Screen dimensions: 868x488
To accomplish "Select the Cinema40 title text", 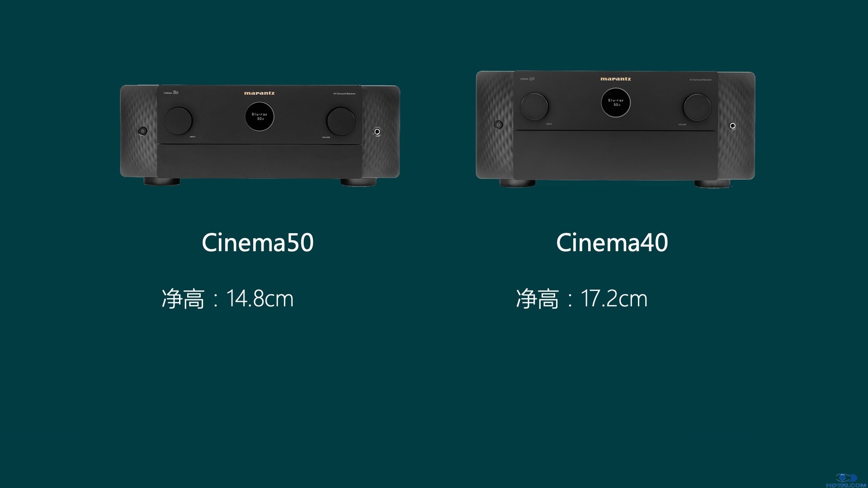I will 612,243.
